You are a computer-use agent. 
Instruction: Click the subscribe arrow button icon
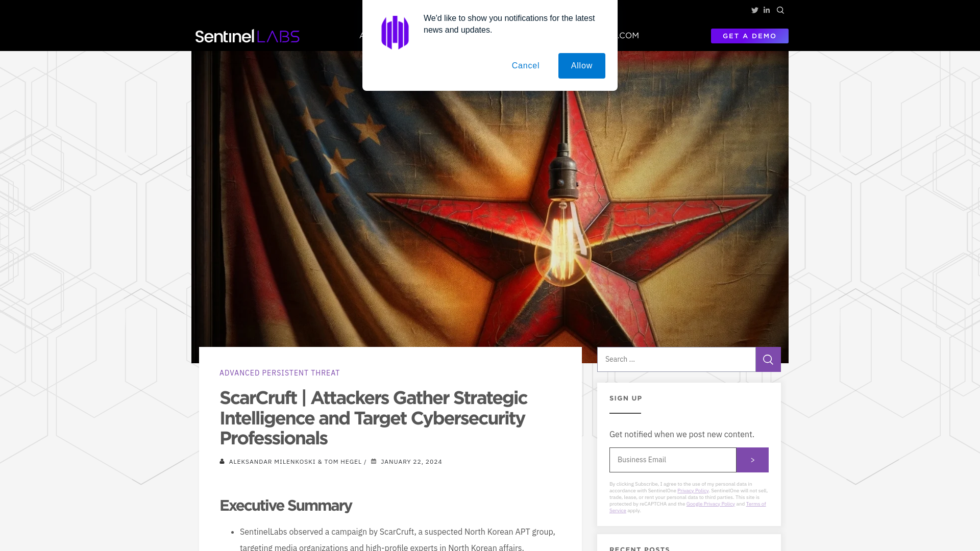pyautogui.click(x=752, y=460)
